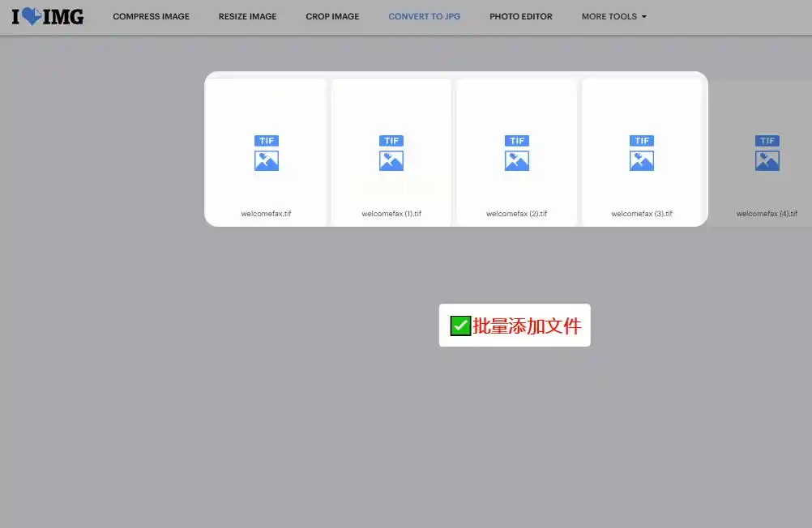Select the welcomefax (4).tif file name

tap(767, 213)
